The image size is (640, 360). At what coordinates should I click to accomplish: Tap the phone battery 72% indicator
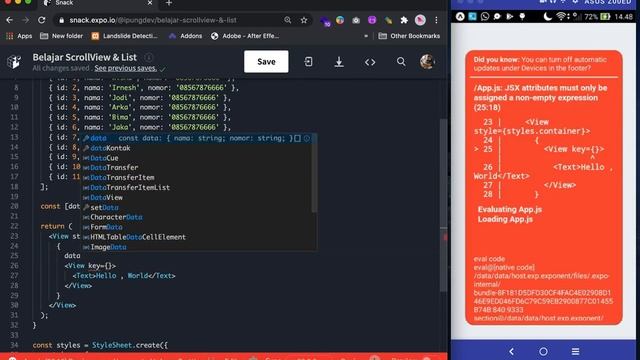tap(597, 17)
